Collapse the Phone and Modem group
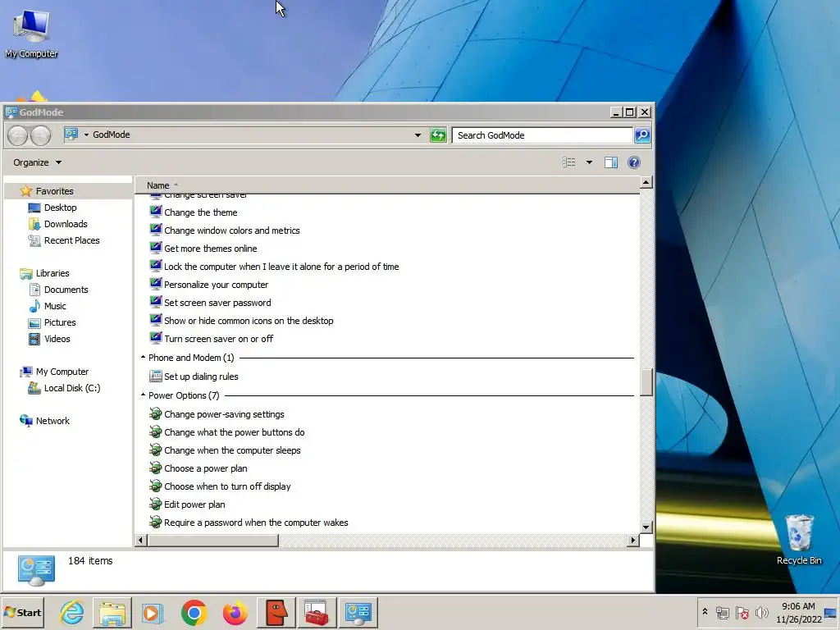Screen dimensions: 840x630 pos(143,358)
